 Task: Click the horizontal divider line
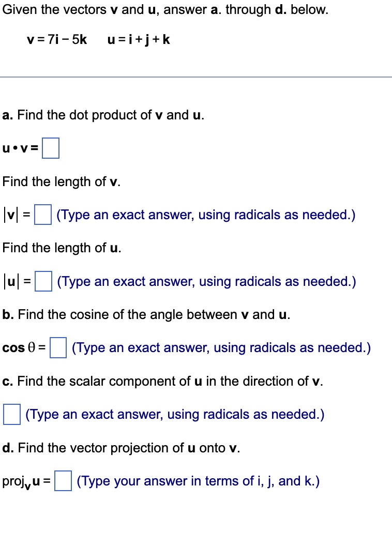point(196,79)
